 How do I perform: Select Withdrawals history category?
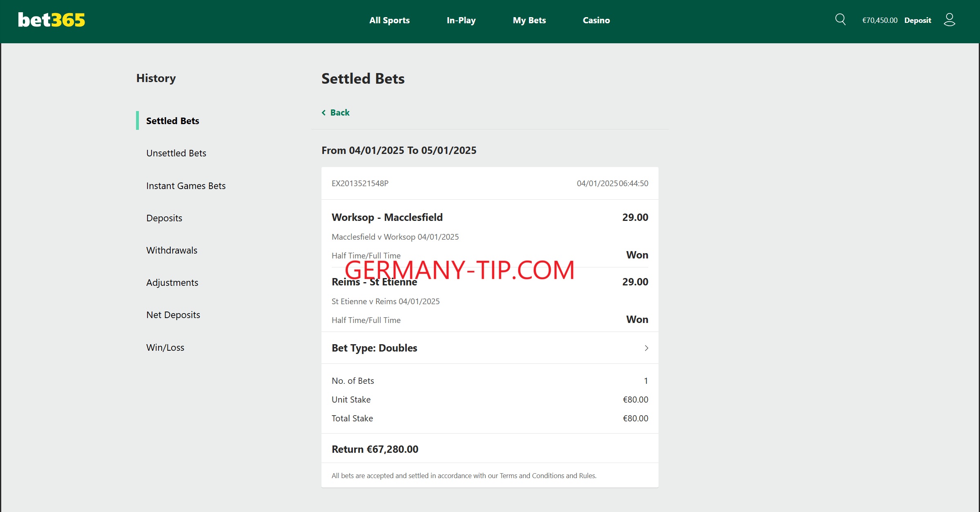[172, 249]
